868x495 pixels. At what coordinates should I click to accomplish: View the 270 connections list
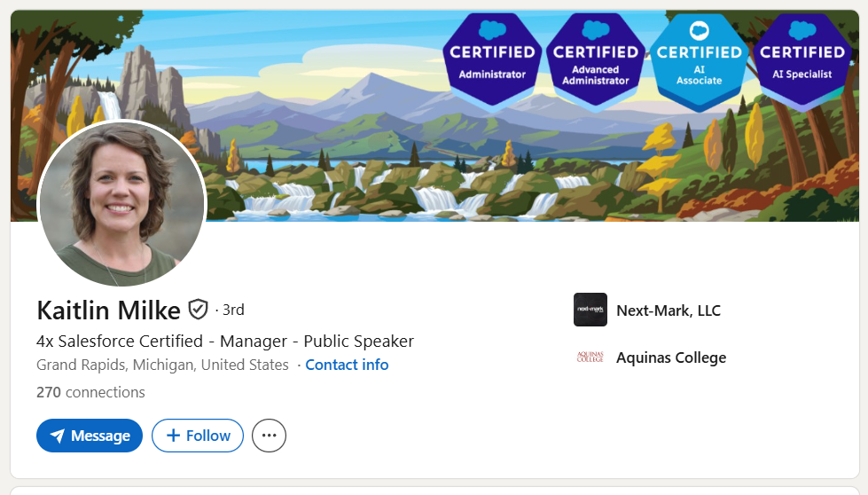click(x=90, y=392)
